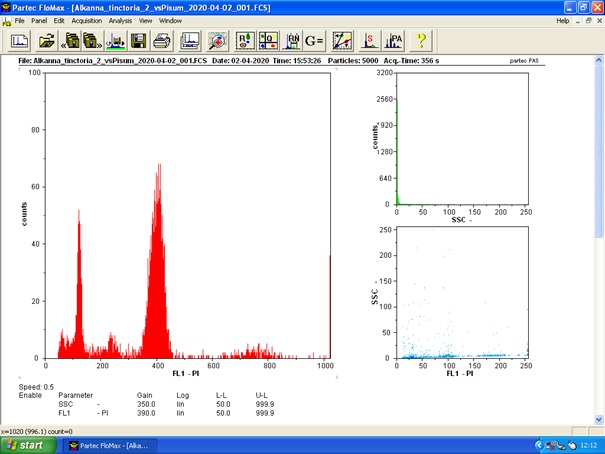Select the Partec FloMax taskbar button

[110, 446]
